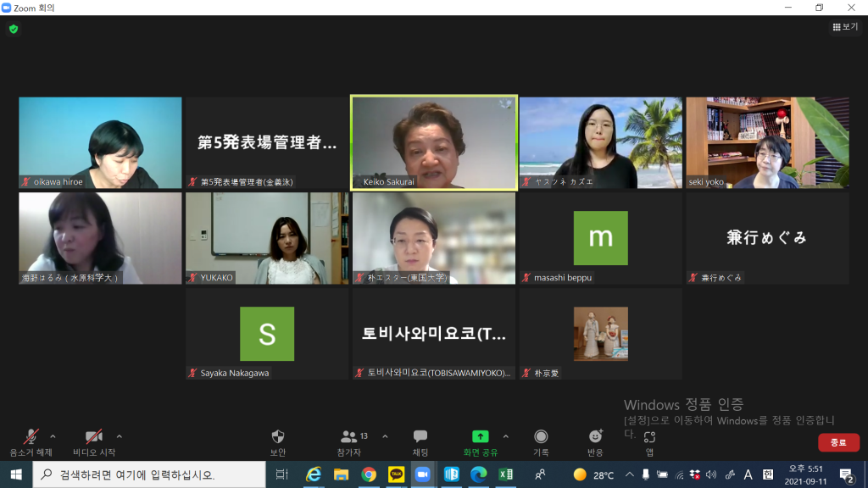Select 第5発表場管理者 participant tile
Viewport: 868px width, 488px height.
point(267,142)
